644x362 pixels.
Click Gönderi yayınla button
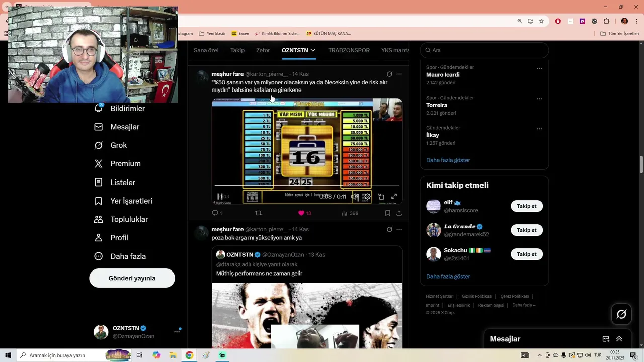click(132, 278)
